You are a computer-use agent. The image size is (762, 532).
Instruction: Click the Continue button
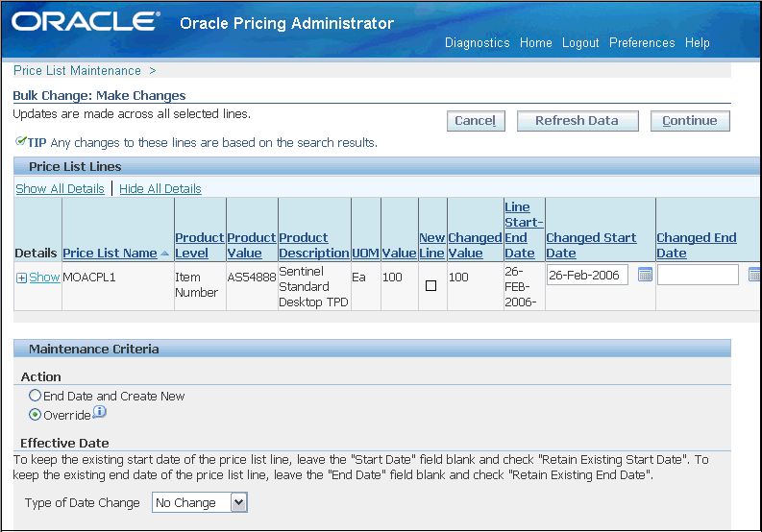[x=690, y=120]
